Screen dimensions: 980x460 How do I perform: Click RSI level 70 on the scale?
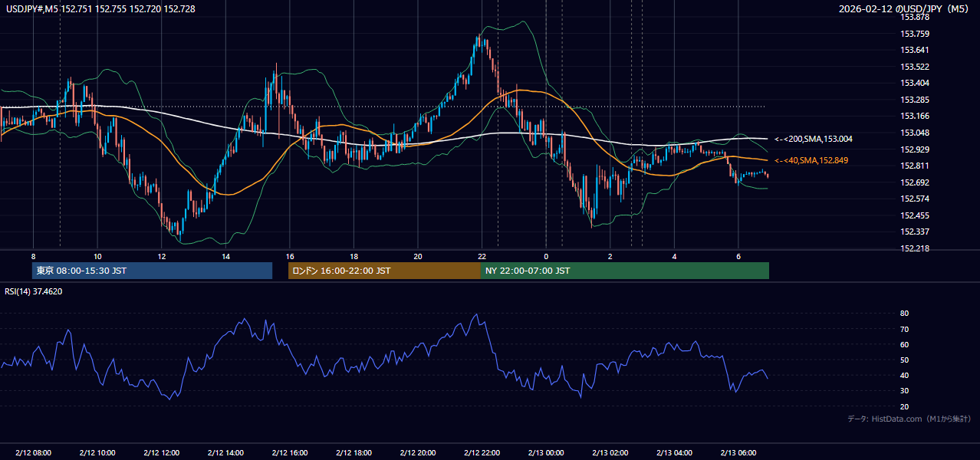[x=904, y=329]
